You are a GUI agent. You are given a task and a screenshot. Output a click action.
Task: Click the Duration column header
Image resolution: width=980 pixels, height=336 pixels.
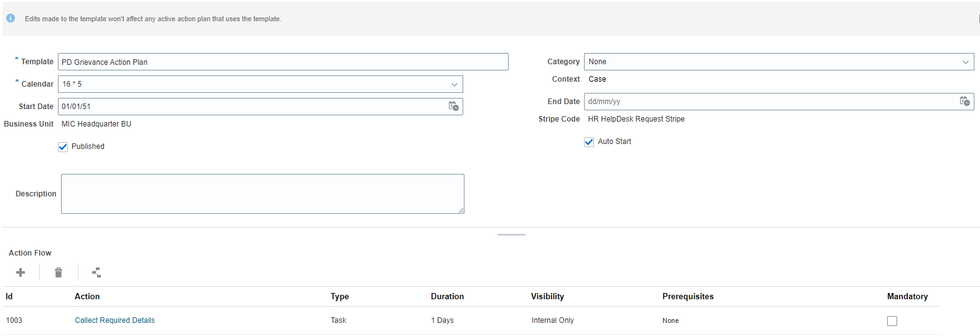pyautogui.click(x=447, y=297)
